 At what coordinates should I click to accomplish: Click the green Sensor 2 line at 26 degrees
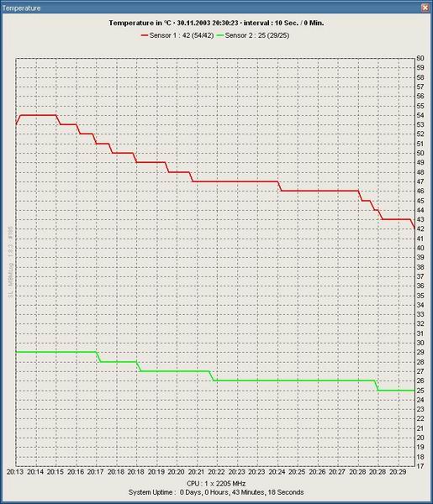(x=294, y=381)
